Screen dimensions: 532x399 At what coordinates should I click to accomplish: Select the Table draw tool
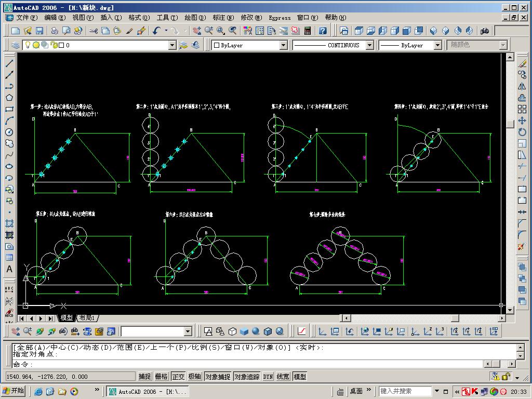pyautogui.click(x=9, y=258)
